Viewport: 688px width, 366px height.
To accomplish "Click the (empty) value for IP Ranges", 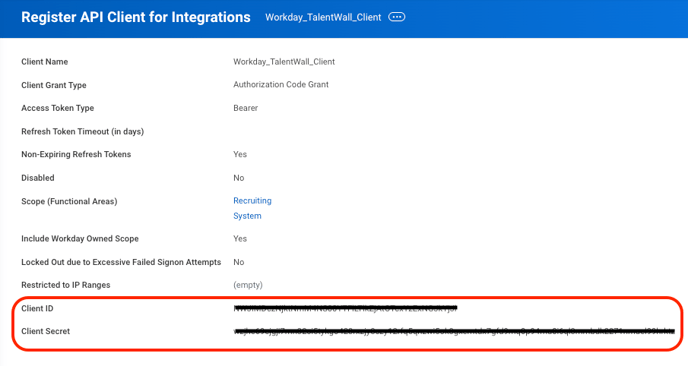I will coord(248,285).
